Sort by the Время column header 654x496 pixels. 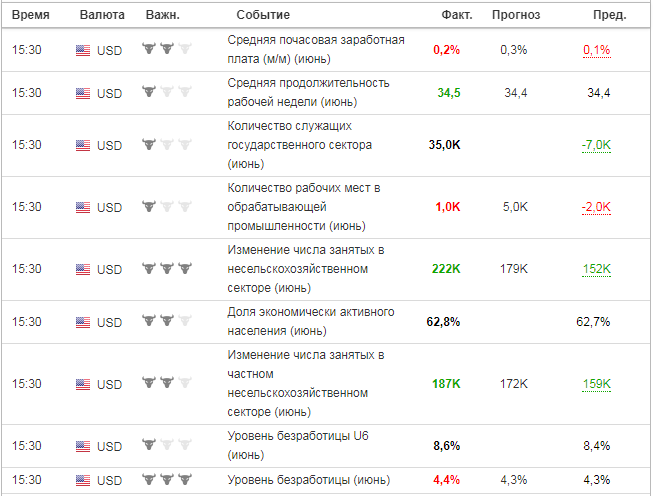[x=30, y=15]
